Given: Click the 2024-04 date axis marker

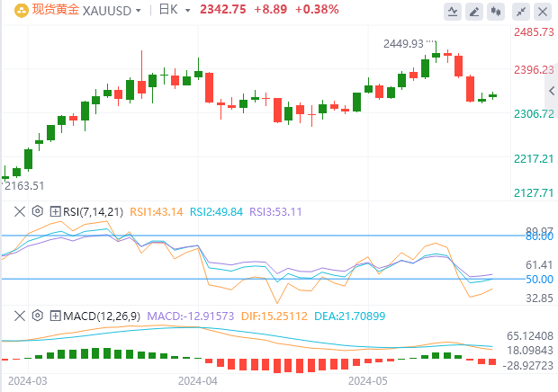Looking at the screenshot, I should (196, 381).
